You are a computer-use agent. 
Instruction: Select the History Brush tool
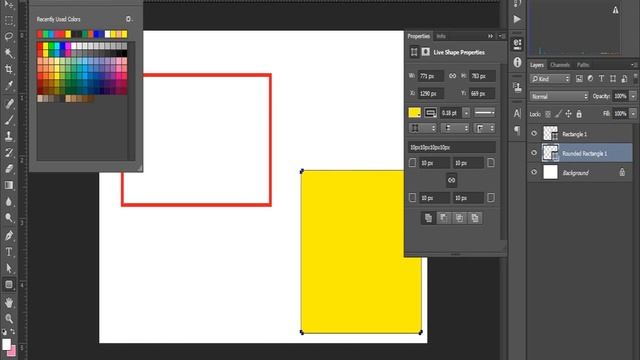(9, 153)
